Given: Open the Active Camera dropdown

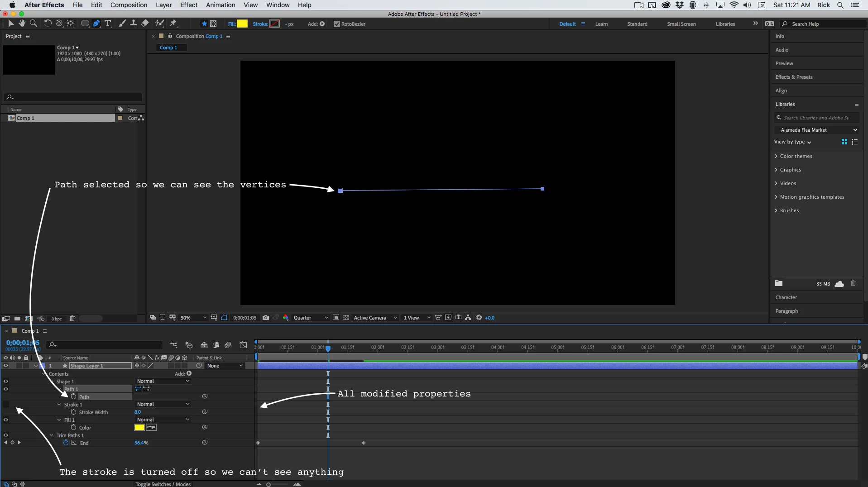Looking at the screenshot, I should click(x=375, y=318).
